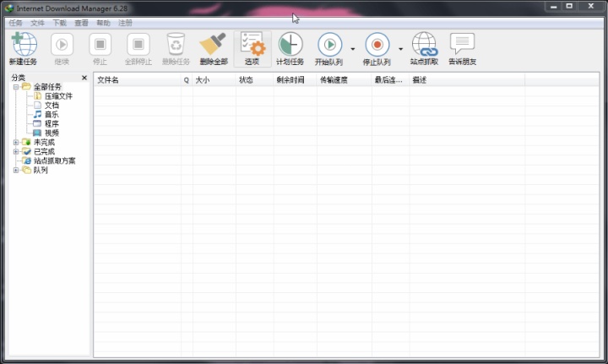Screen dimensions: 608x364
Task: Close the Internet Download Manager window
Action: point(591,6)
